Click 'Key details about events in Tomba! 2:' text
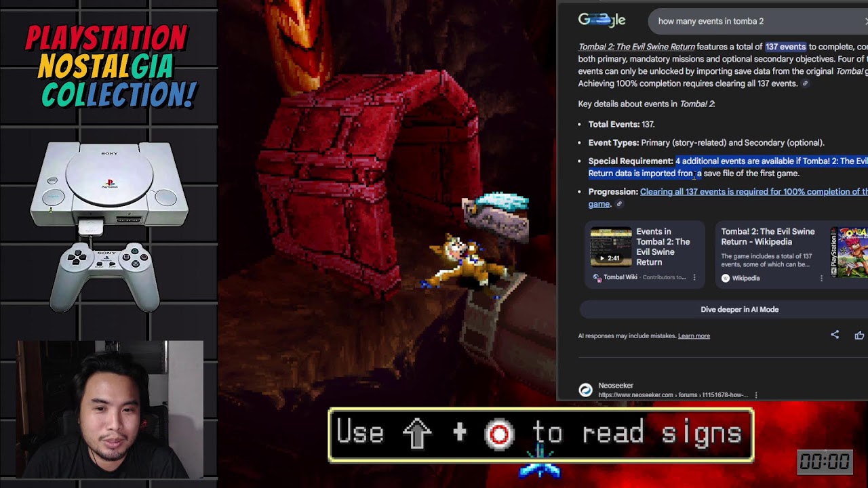Screen dimensions: 868x488 [646, 104]
